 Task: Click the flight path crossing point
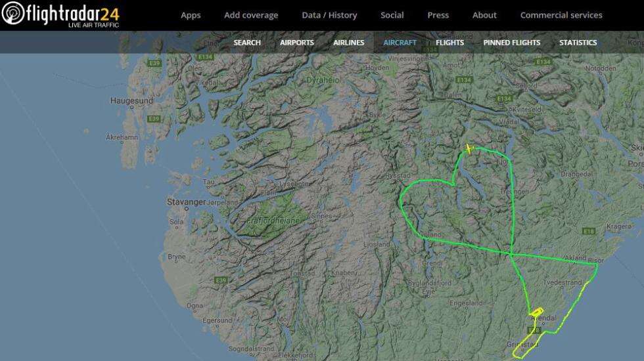click(511, 255)
